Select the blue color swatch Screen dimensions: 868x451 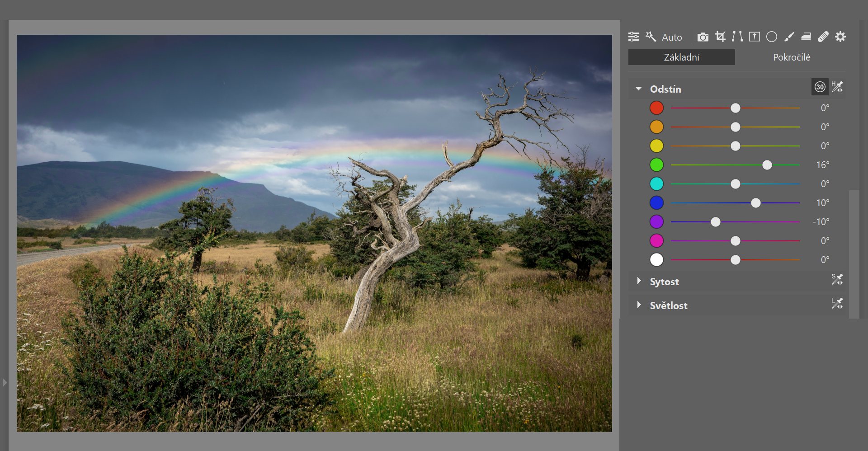click(x=656, y=203)
